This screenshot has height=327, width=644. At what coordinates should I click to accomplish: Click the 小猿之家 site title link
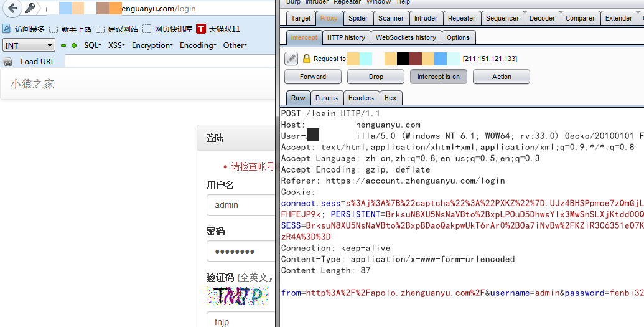(x=32, y=84)
